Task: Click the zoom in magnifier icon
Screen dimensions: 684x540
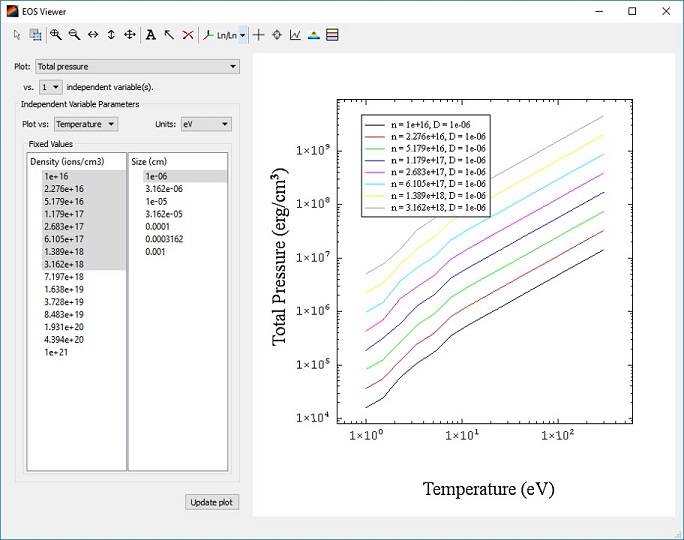Action: (x=56, y=35)
